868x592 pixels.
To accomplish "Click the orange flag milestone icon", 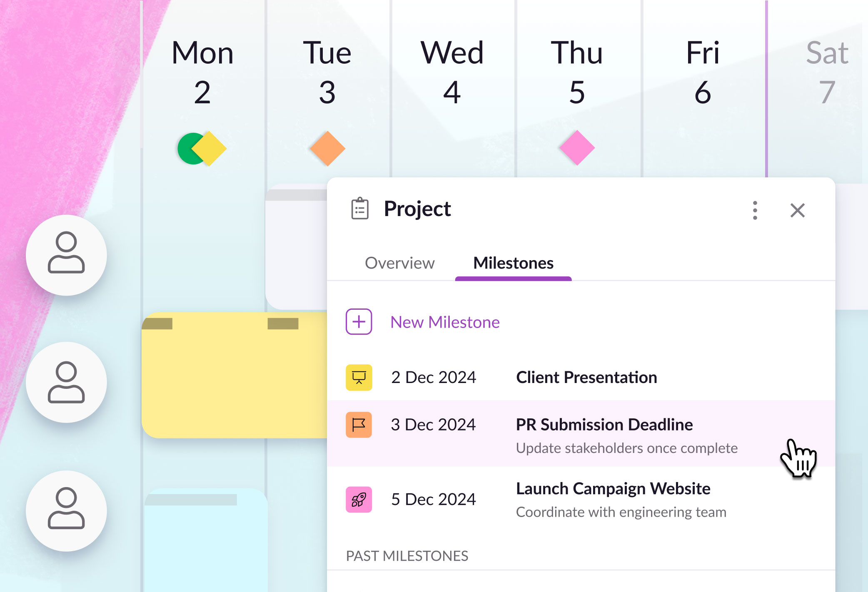I will [x=359, y=425].
